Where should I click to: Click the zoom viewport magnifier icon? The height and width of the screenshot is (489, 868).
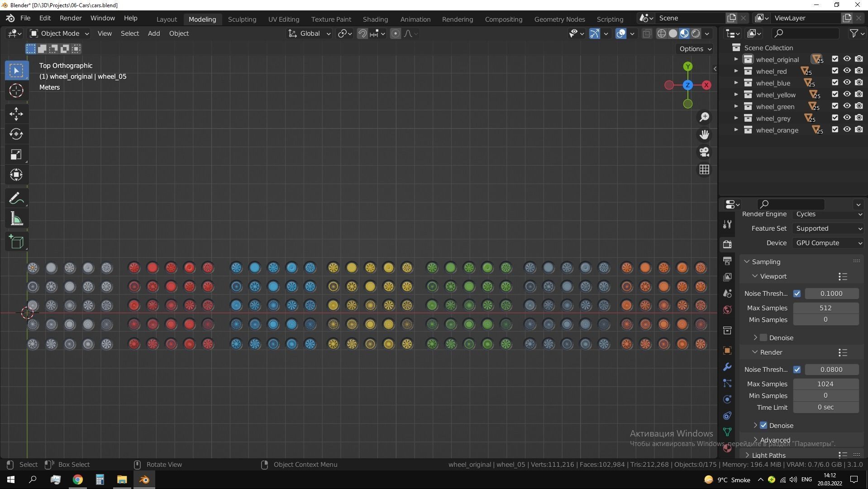(704, 117)
